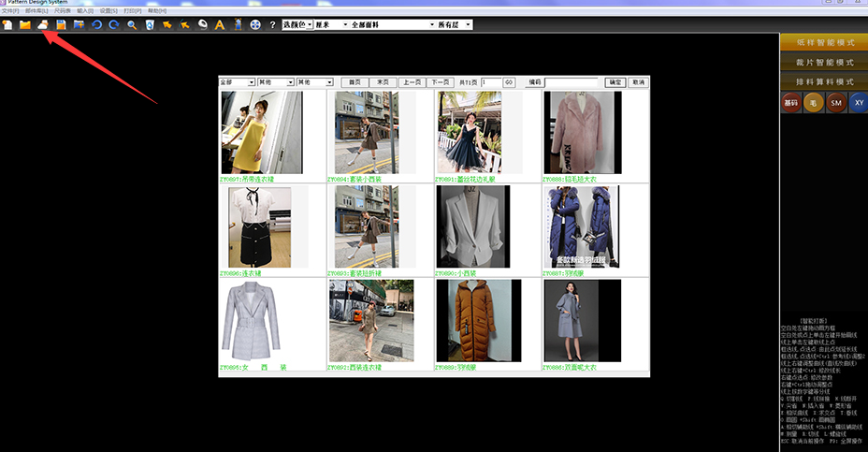Select the yellow slip dress thumbnail
This screenshot has height=452, width=868.
(x=261, y=132)
